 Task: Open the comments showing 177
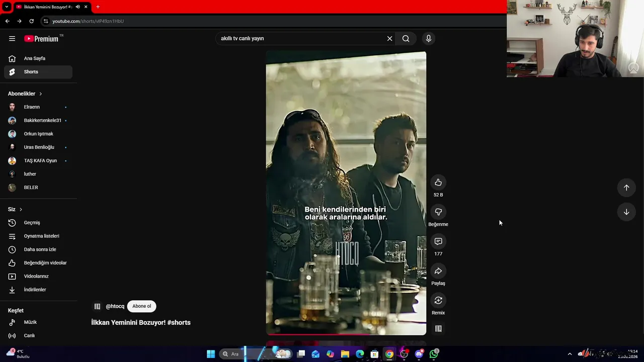pos(438,242)
